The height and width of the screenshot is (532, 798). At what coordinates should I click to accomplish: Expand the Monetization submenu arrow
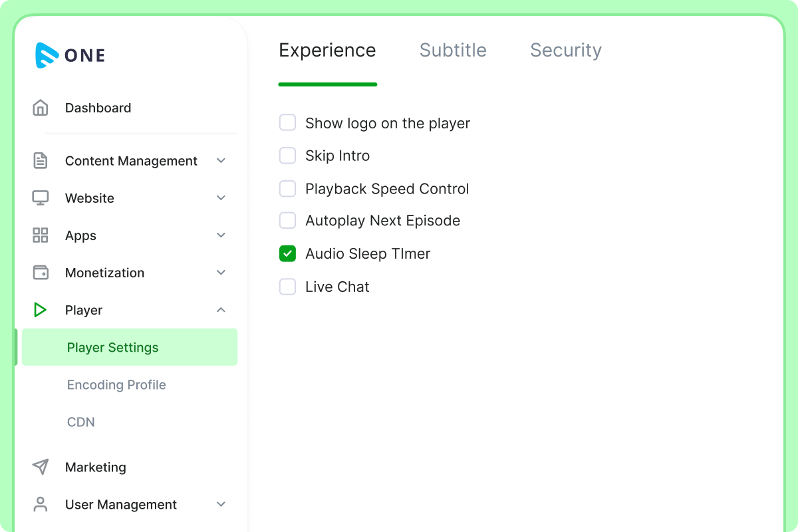click(221, 273)
